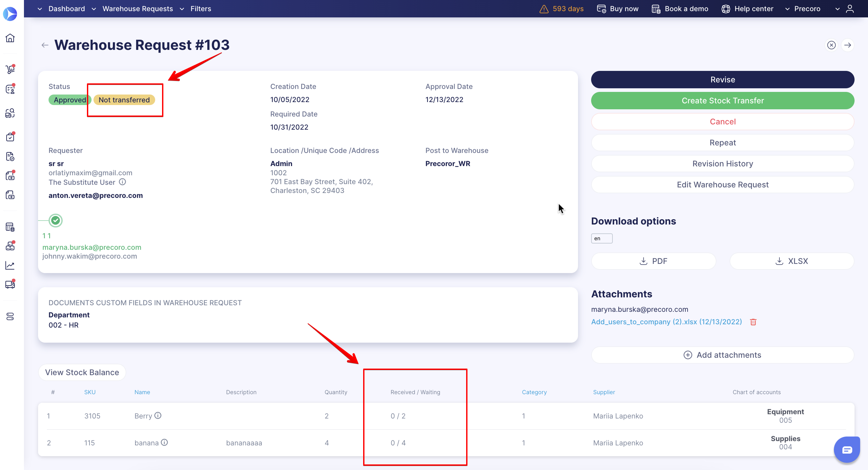Click Buy now in top bar
This screenshot has height=470, width=868.
click(x=618, y=9)
